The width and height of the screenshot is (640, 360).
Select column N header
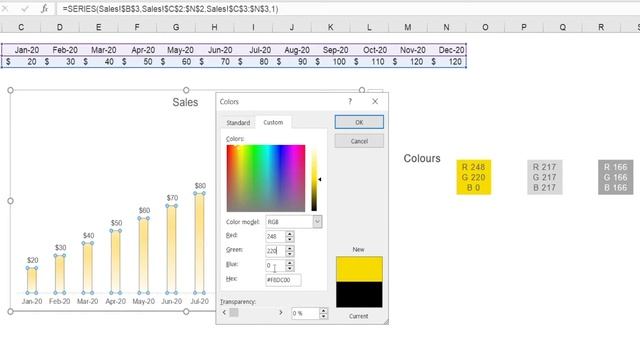pyautogui.click(x=446, y=27)
